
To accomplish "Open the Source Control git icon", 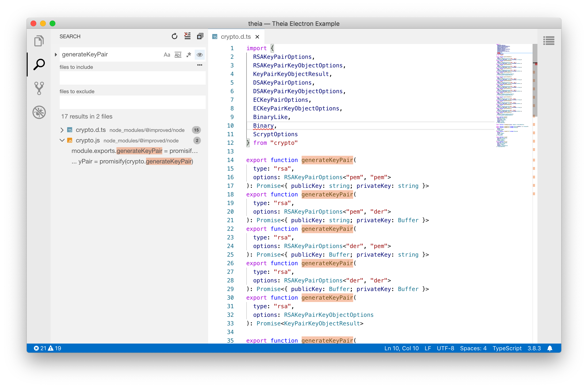I will click(39, 88).
